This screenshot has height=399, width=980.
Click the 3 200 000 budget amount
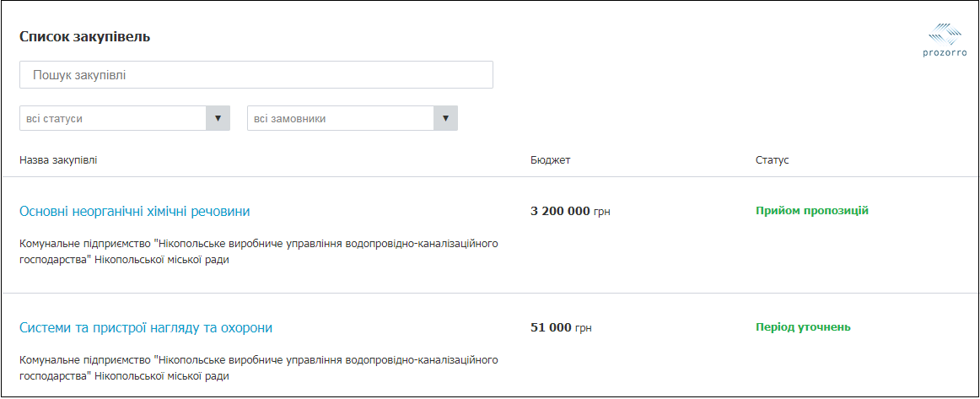click(x=560, y=211)
